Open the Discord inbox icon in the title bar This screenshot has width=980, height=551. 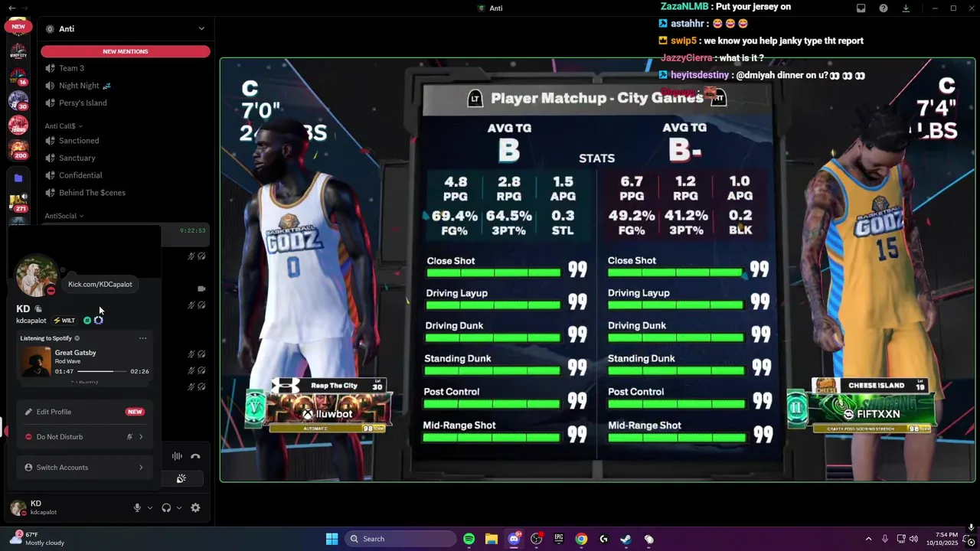861,8
